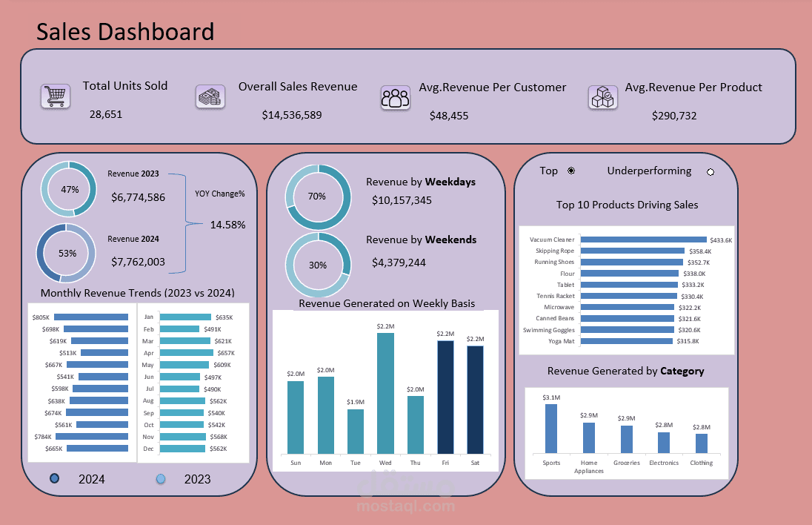Click the product boxes icon for Avg.Revenue Per Product
The width and height of the screenshot is (812, 525).
click(602, 96)
